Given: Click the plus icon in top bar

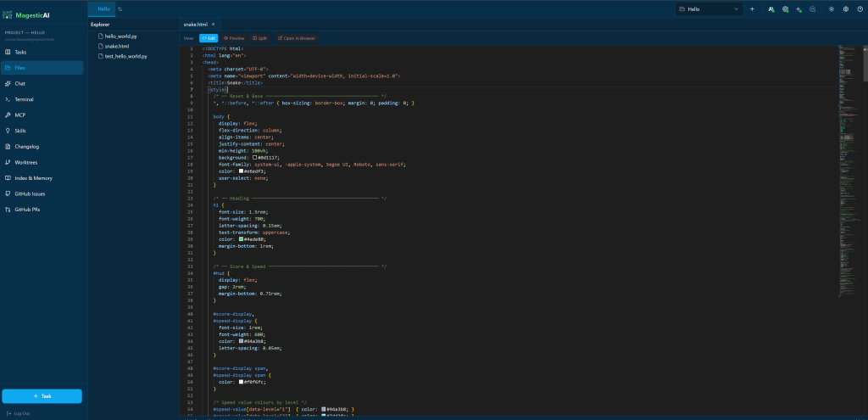Looking at the screenshot, I should pyautogui.click(x=752, y=8).
